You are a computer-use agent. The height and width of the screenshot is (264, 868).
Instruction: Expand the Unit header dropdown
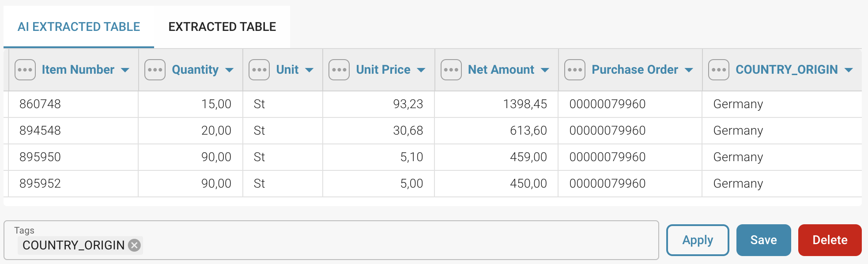(x=309, y=70)
